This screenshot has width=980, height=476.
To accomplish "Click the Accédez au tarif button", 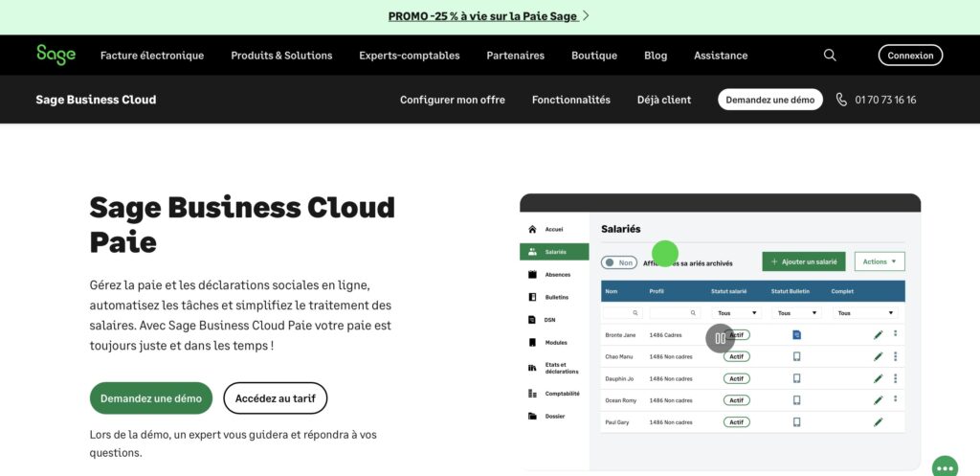I will (x=275, y=397).
